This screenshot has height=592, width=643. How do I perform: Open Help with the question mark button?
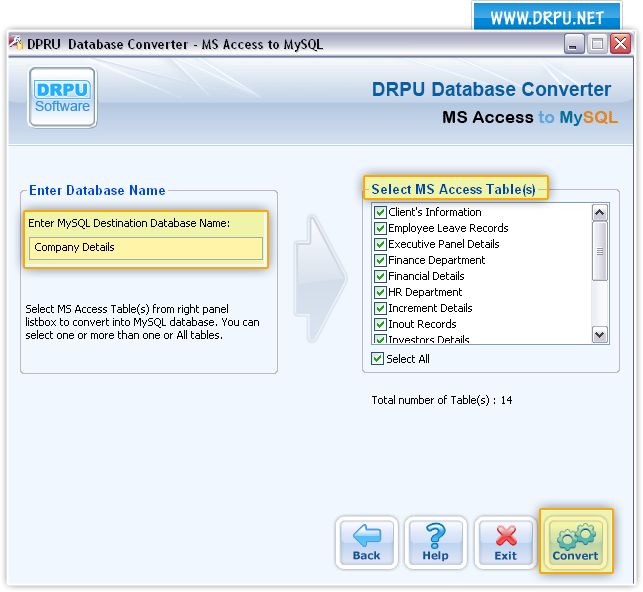[436, 542]
